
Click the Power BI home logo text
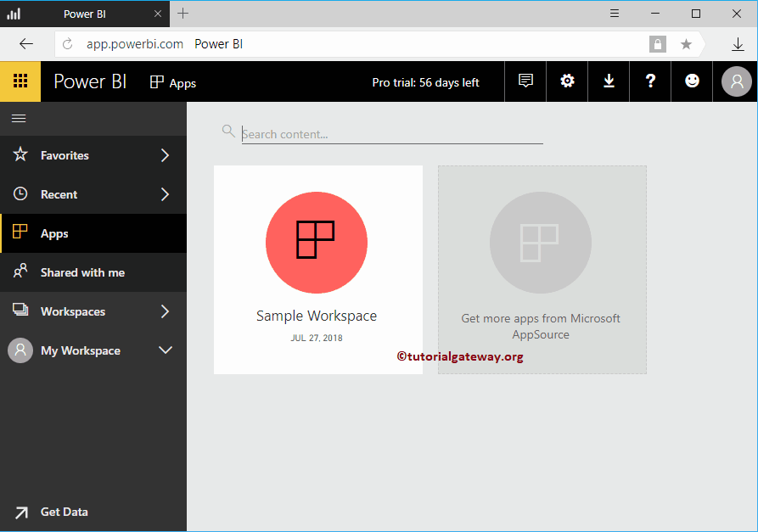coord(90,81)
